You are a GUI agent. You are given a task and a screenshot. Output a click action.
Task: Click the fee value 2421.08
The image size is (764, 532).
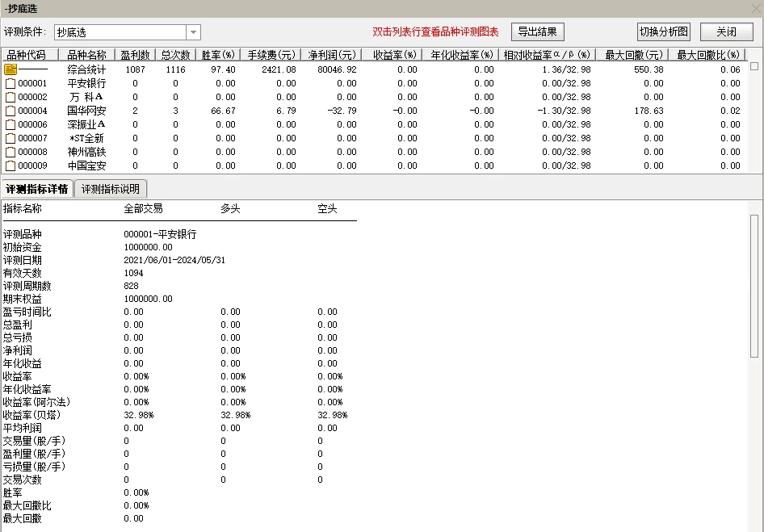coord(279,69)
